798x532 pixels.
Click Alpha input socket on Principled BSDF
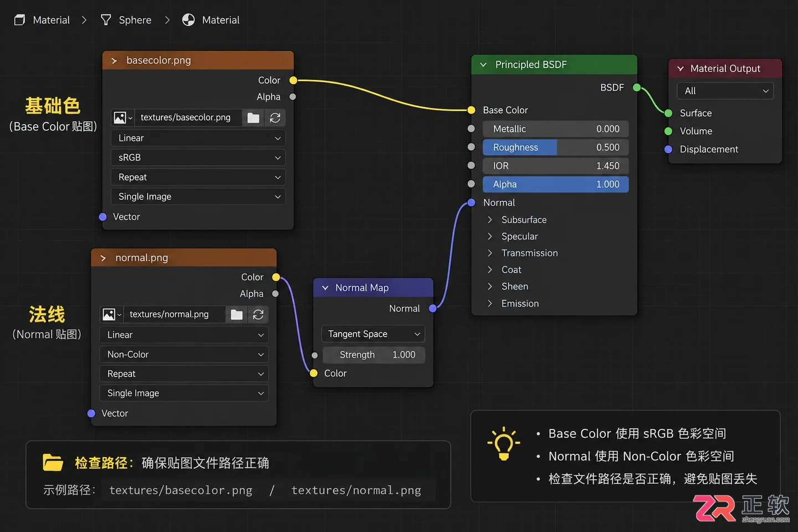pos(471,184)
